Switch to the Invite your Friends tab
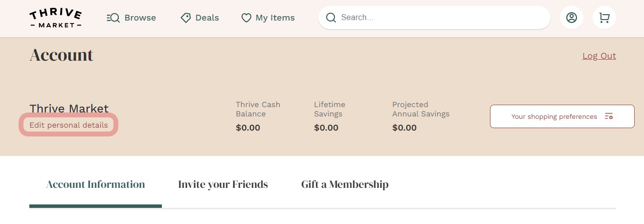This screenshot has height=224, width=644. pos(223,184)
